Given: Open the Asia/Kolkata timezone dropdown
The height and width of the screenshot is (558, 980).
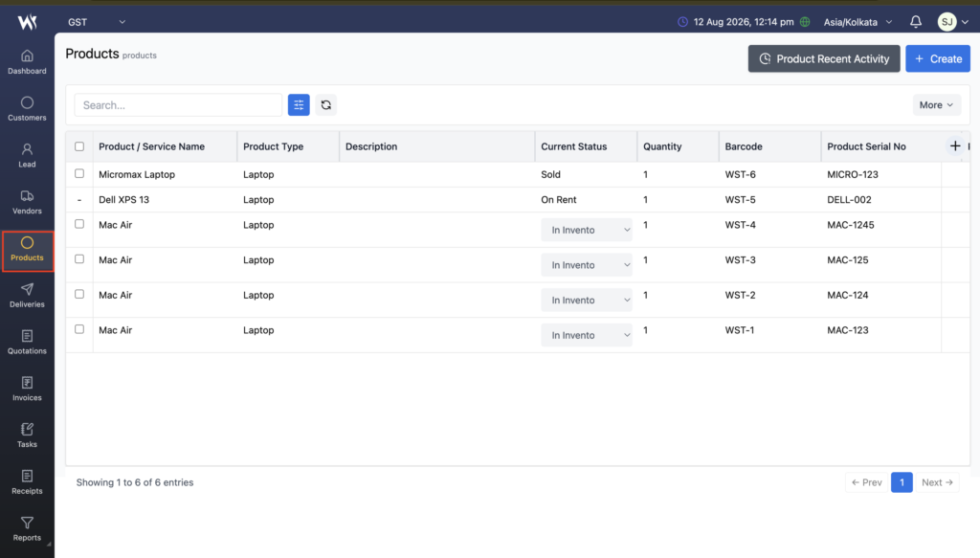Looking at the screenshot, I should (x=857, y=22).
